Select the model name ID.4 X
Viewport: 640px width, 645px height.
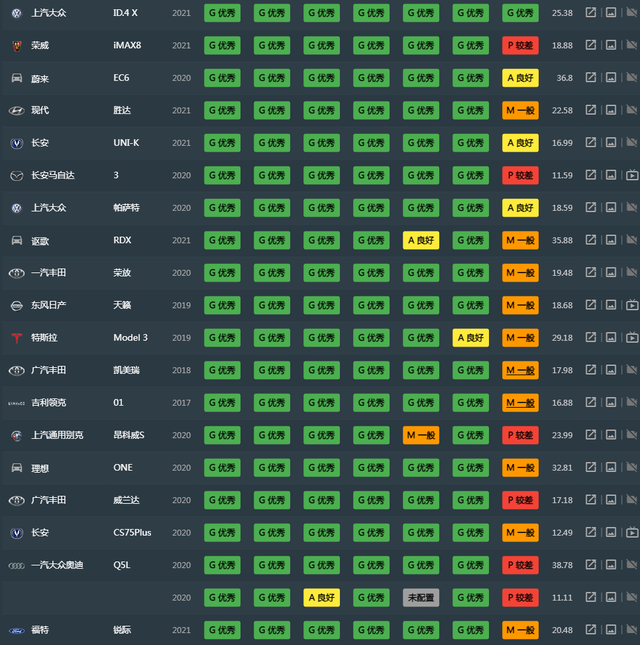125,13
